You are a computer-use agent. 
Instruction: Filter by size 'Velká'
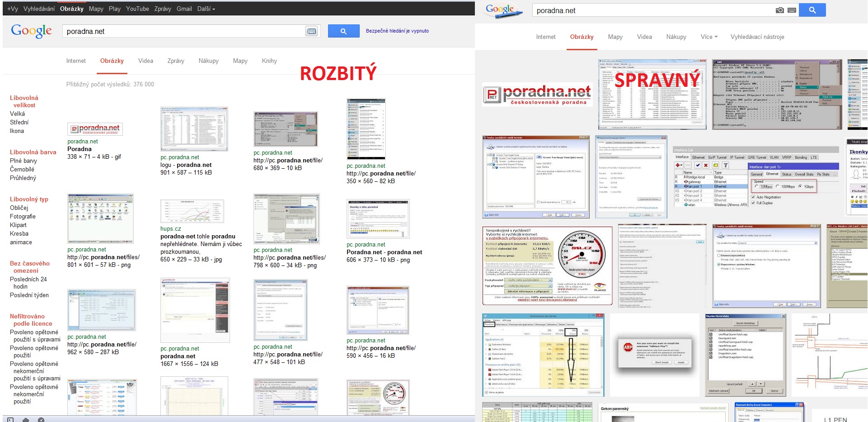(18, 114)
